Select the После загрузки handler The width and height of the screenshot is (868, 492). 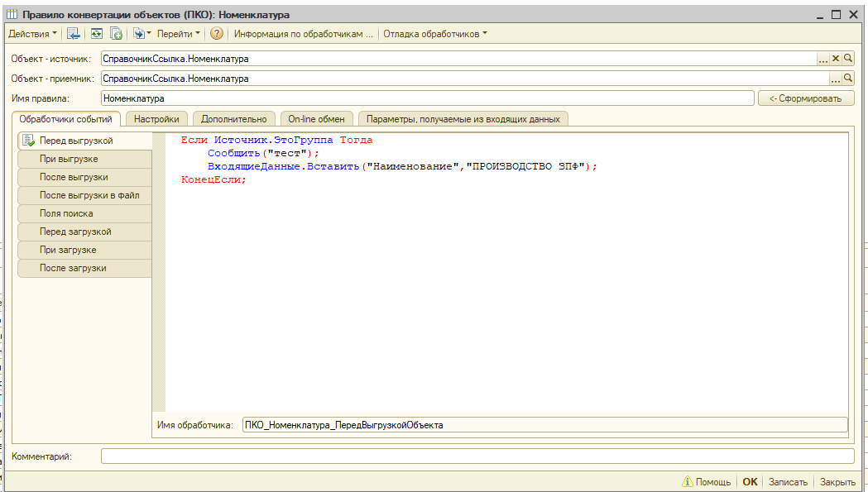pos(85,269)
